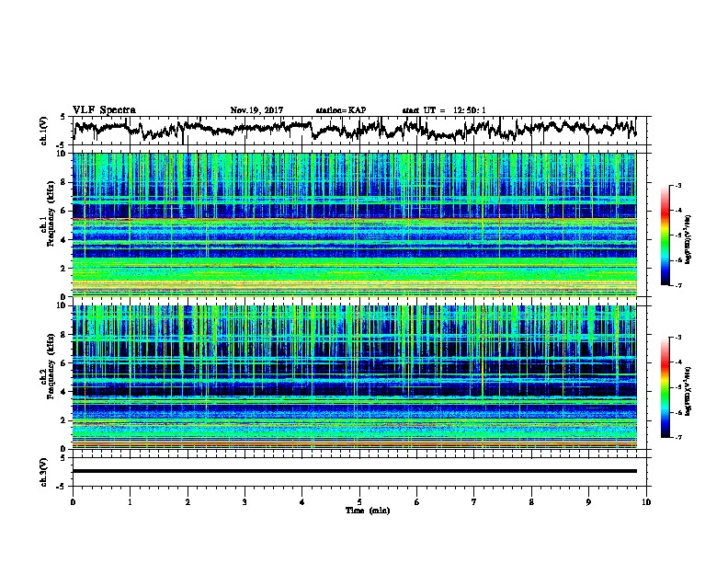Click the ch.2 spectrogram panel
728x563 pixels.
pyautogui.click(x=355, y=377)
